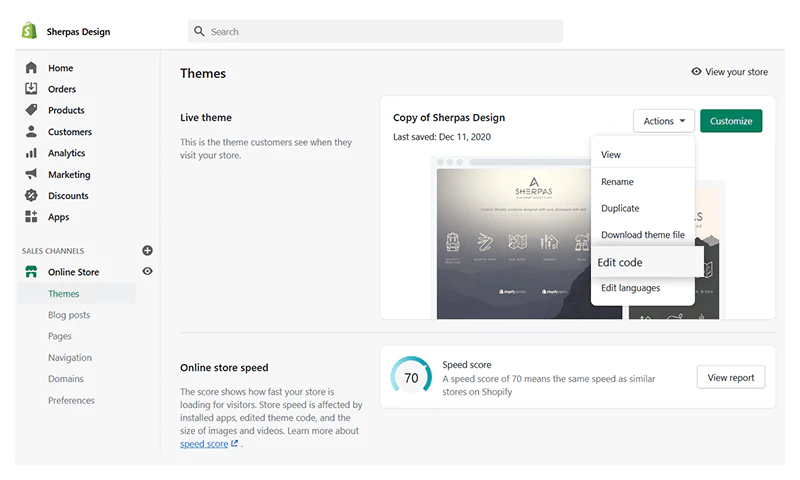Click the Home house icon

click(31, 67)
